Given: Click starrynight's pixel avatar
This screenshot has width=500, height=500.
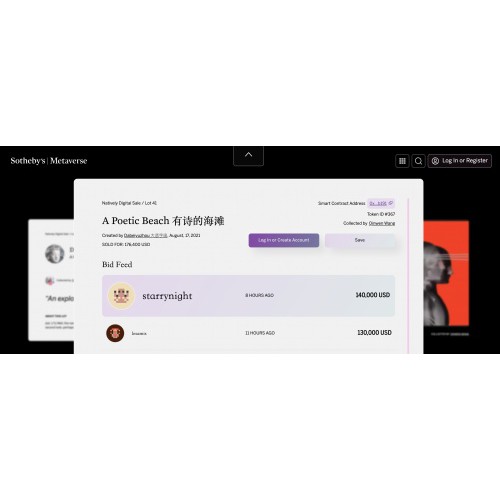Looking at the screenshot, I should tap(122, 296).
